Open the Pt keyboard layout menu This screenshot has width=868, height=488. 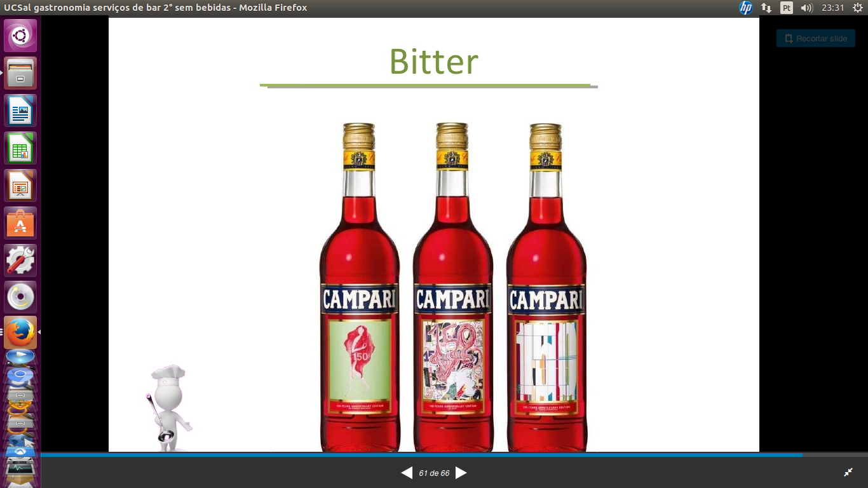(x=787, y=8)
